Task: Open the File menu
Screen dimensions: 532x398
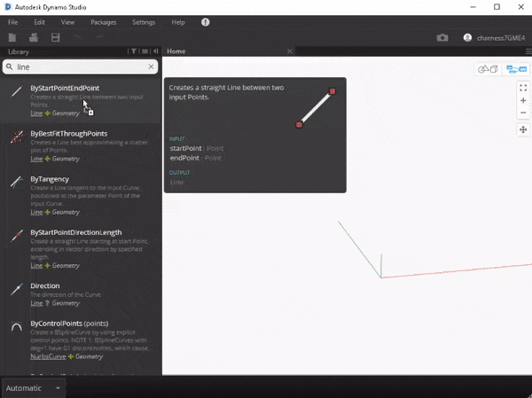Action: click(13, 22)
